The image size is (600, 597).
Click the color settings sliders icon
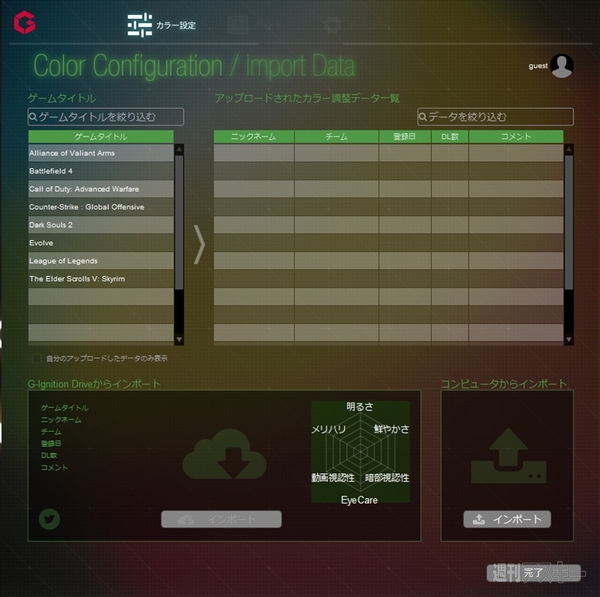point(140,25)
